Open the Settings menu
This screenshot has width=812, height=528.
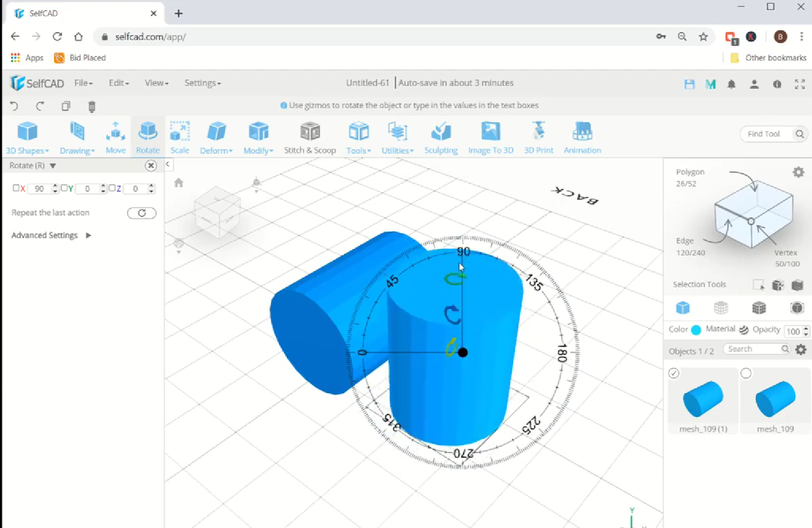click(x=203, y=83)
